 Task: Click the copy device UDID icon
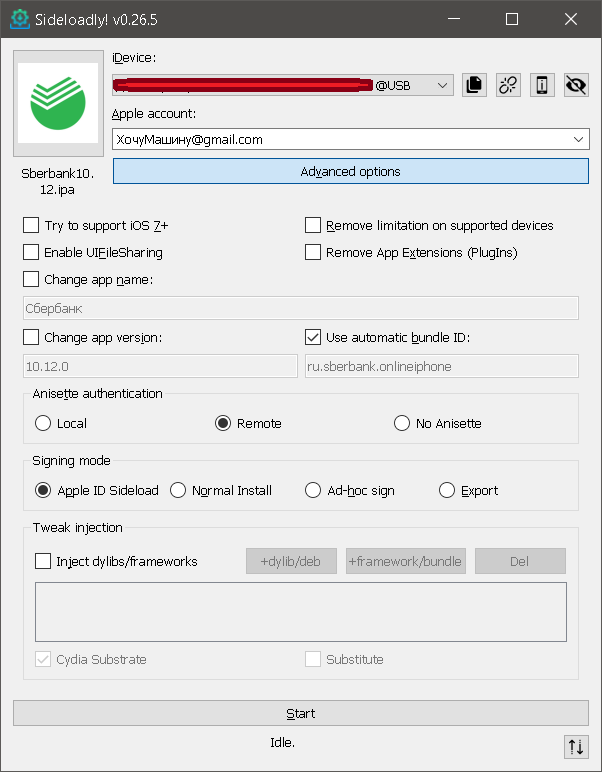[474, 85]
